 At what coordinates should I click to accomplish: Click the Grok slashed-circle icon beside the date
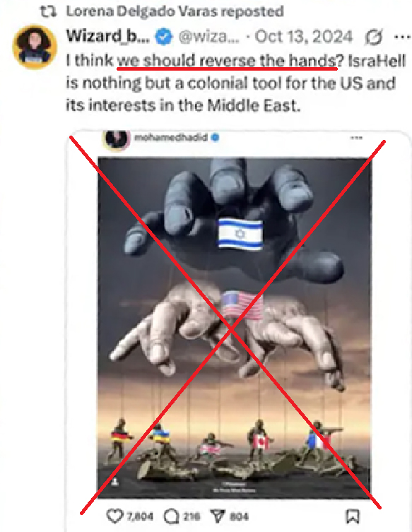point(374,37)
